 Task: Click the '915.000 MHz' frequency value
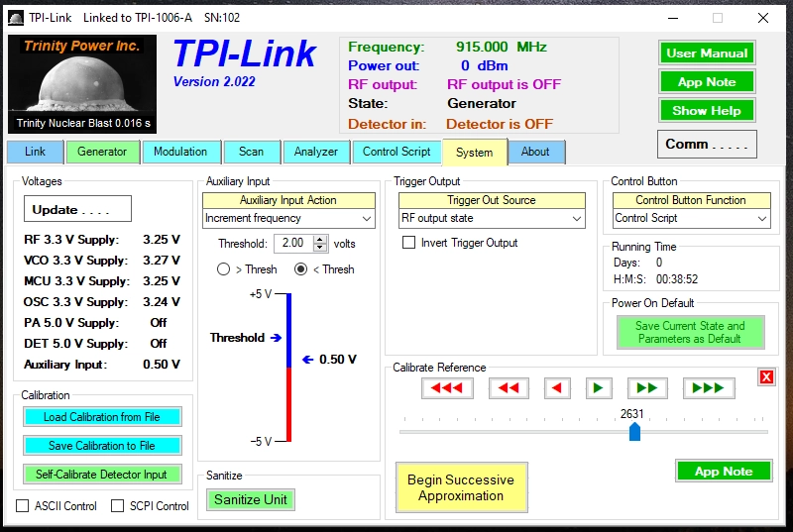(x=502, y=47)
